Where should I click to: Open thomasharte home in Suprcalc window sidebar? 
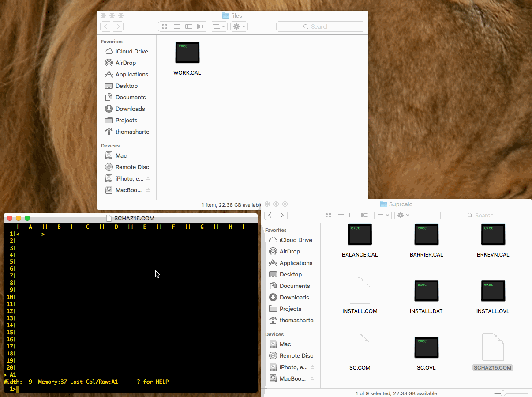(x=291, y=320)
